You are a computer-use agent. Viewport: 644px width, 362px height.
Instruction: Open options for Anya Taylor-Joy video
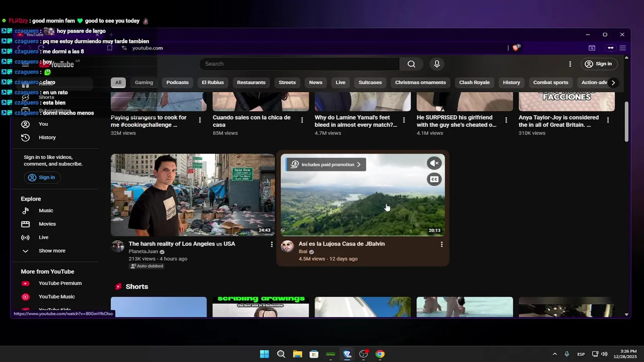(608, 120)
